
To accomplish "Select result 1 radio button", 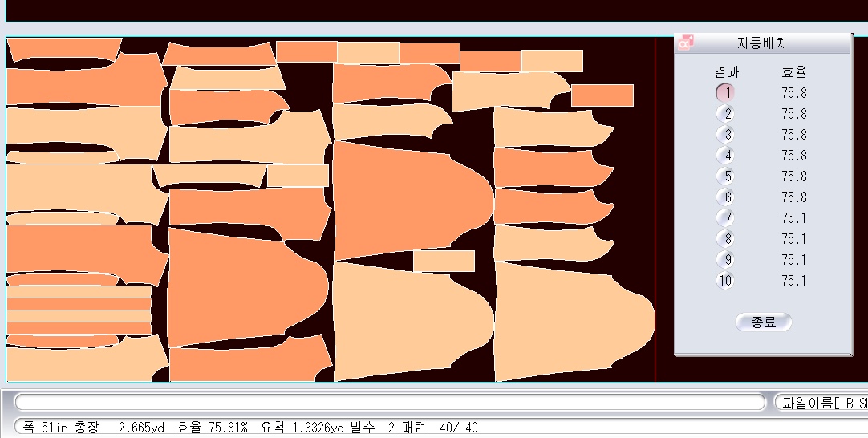I will 725,92.
